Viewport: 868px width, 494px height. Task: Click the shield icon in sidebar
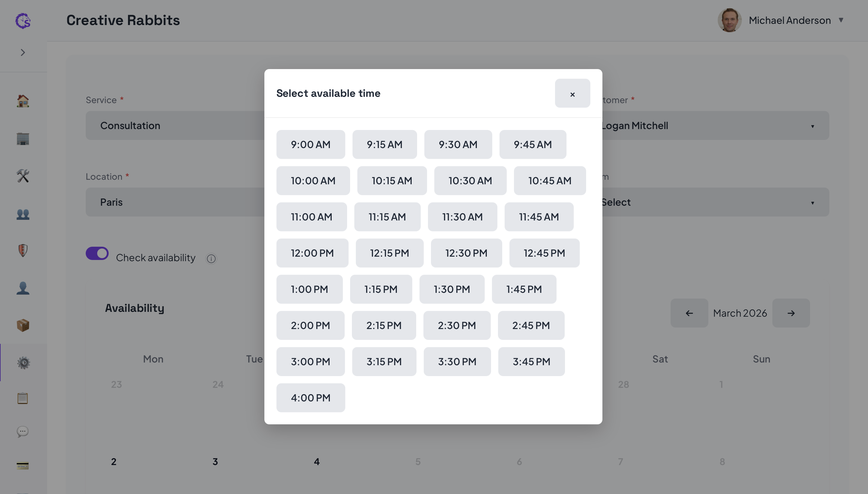[x=23, y=251]
